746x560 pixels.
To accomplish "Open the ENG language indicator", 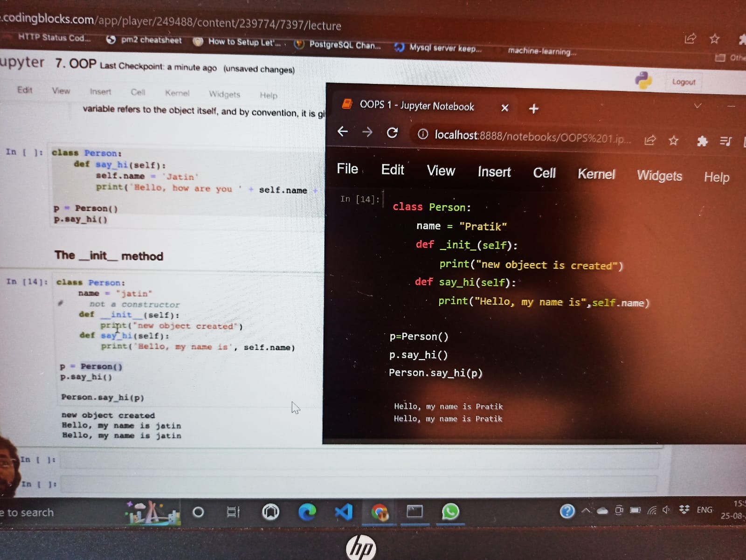I will tap(704, 510).
